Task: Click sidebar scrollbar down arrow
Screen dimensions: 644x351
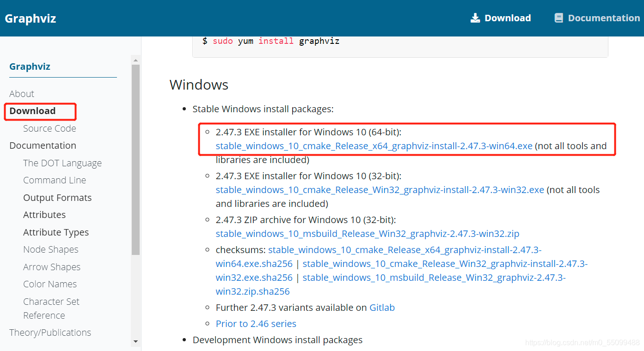Action: pos(135,341)
